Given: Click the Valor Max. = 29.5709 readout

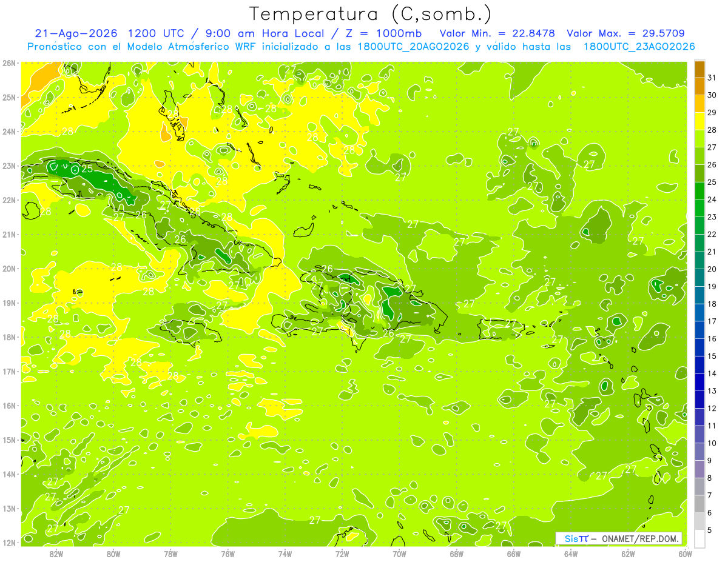Looking at the screenshot, I should pyautogui.click(x=626, y=33).
